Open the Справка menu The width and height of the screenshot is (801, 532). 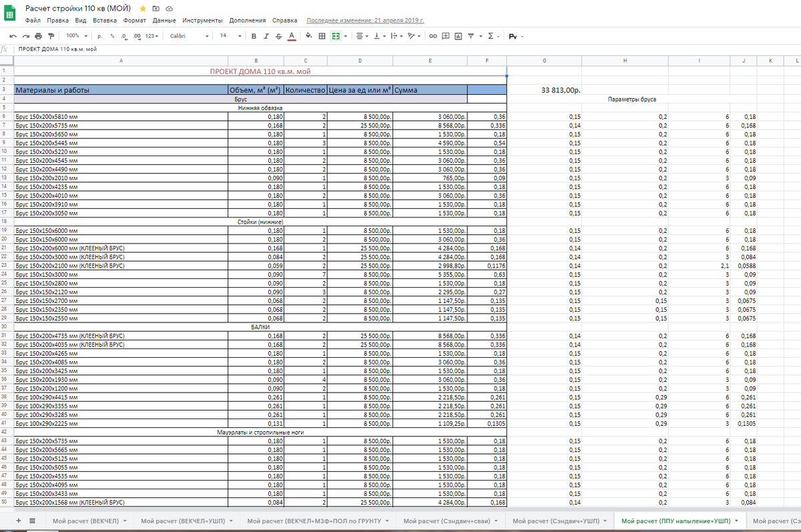(285, 21)
